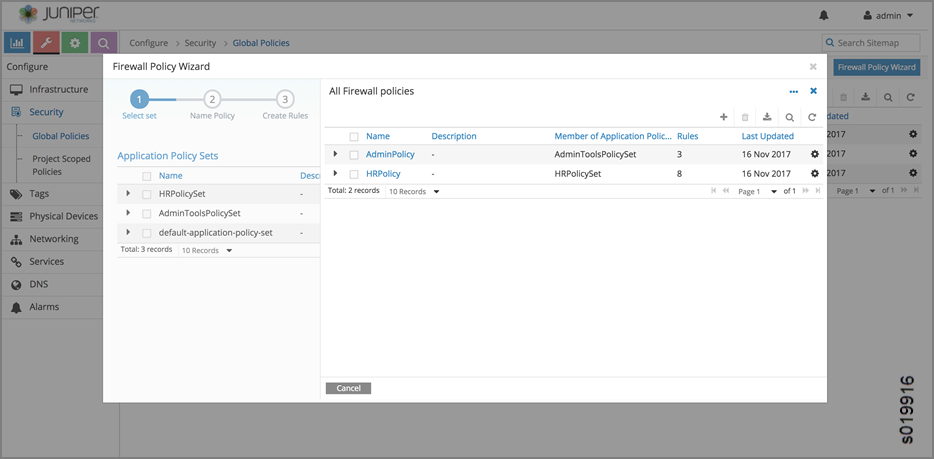Expand the HRPolicy row arrow

point(335,173)
